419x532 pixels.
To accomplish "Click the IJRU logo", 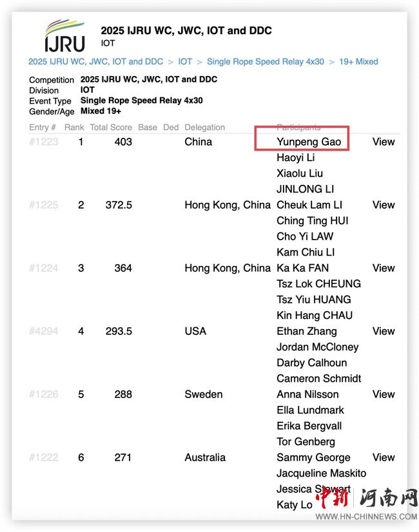I will [x=64, y=35].
